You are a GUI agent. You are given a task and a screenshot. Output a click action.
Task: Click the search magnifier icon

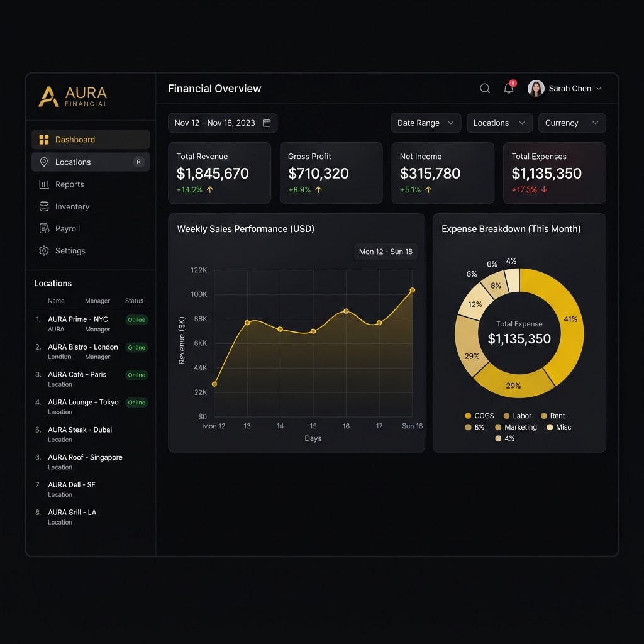click(x=485, y=88)
